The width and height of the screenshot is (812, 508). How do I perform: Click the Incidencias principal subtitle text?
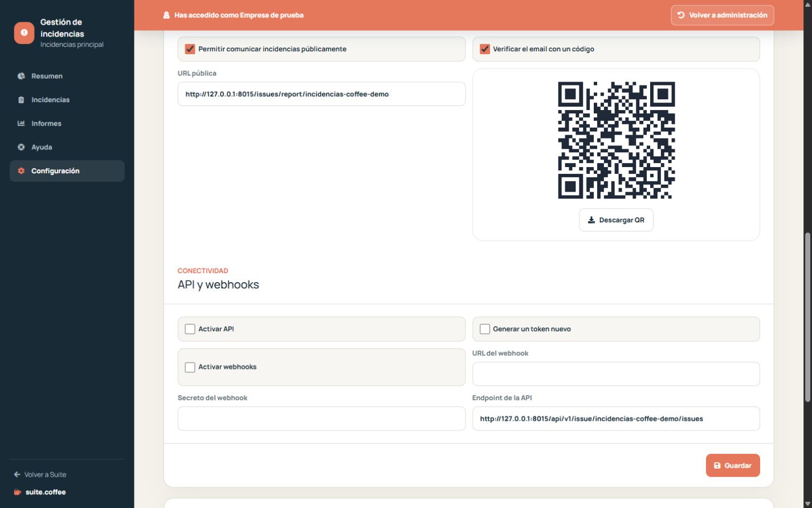[72, 44]
